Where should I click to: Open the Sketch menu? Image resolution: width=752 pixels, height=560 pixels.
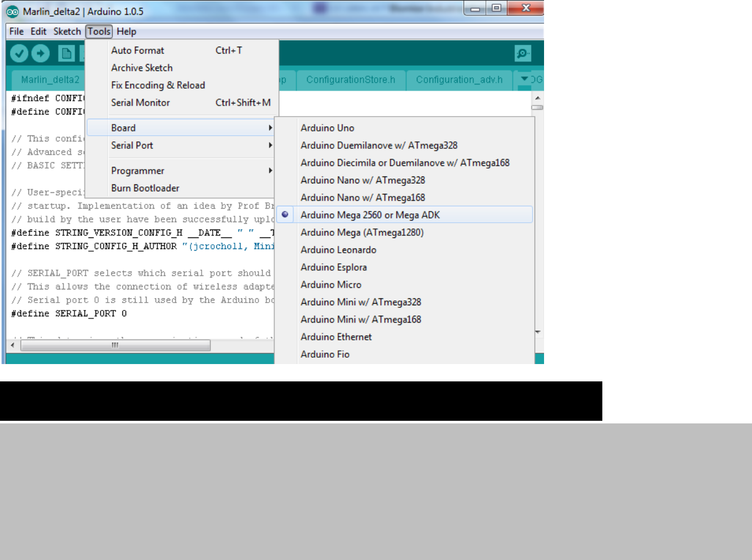67,32
